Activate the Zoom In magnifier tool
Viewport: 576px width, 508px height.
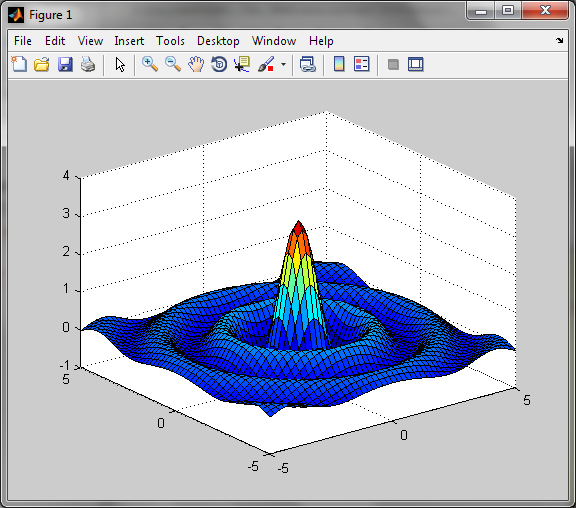tap(150, 64)
